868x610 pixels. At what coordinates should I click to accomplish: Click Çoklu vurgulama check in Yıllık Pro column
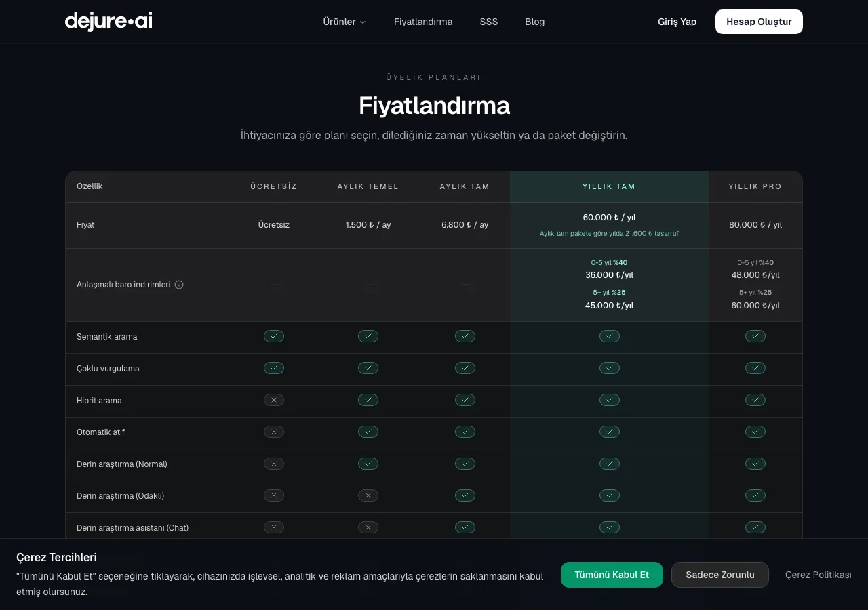(x=755, y=368)
